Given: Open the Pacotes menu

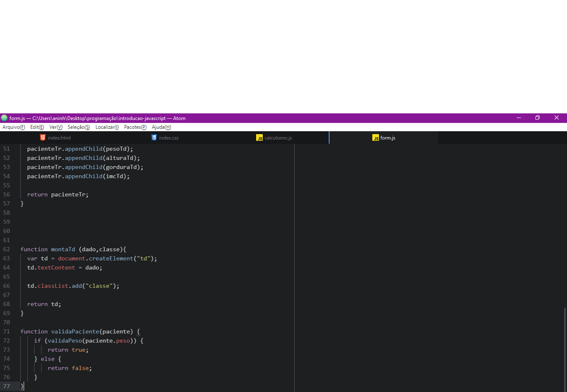Looking at the screenshot, I should 135,127.
